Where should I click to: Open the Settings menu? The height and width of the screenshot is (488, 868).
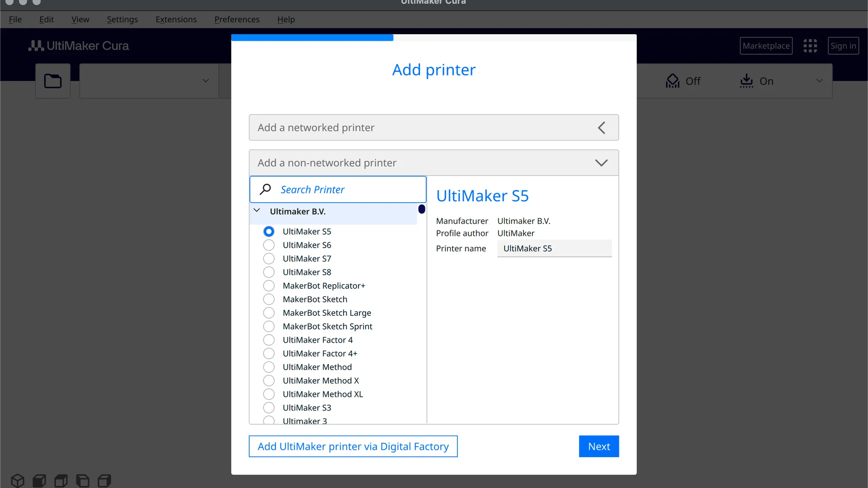[122, 20]
